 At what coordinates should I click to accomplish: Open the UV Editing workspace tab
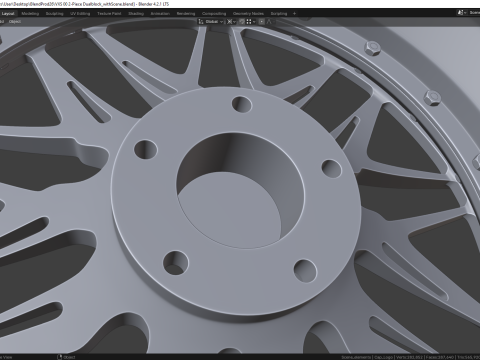(x=80, y=14)
